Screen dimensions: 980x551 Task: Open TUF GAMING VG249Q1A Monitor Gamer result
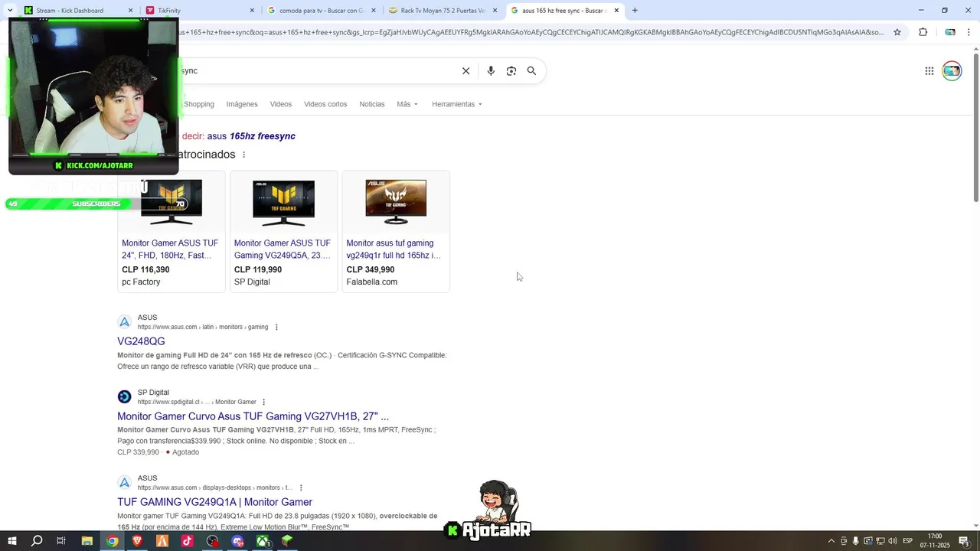(214, 502)
